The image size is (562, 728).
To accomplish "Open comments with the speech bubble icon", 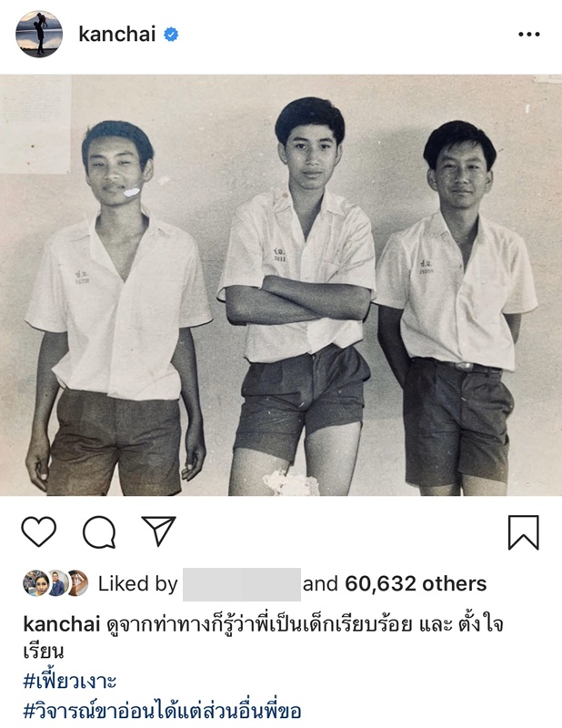I will pos(99,531).
